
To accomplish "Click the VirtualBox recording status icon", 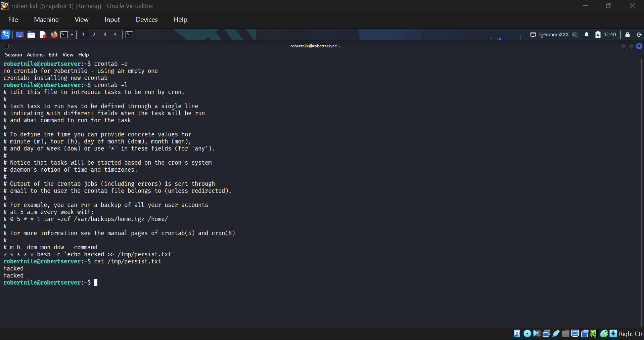I will coord(585,333).
